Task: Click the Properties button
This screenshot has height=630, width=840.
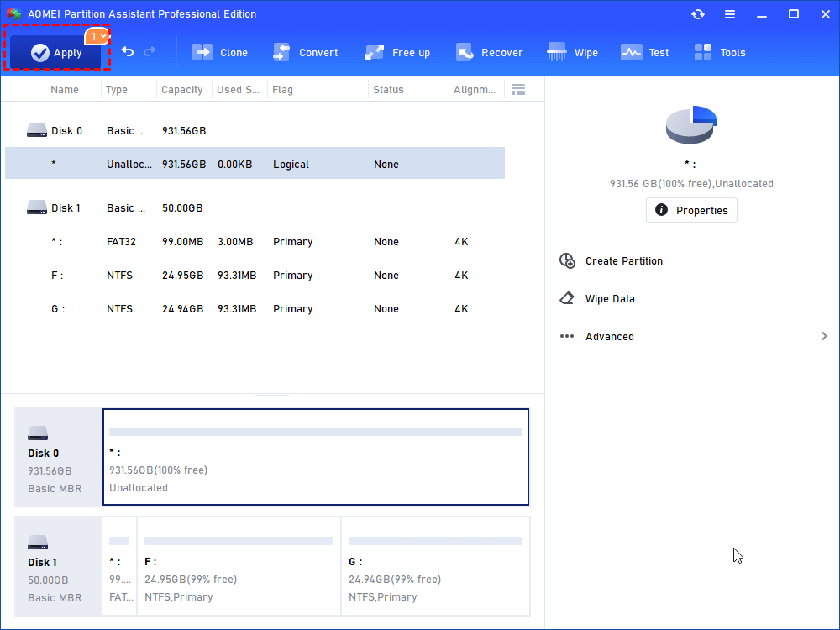Action: 691,210
